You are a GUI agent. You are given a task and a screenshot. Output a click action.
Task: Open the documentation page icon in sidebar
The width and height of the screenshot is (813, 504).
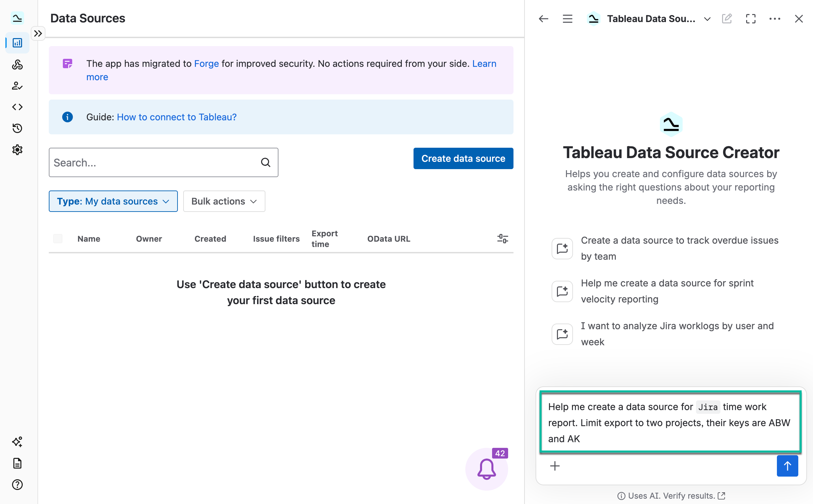click(x=17, y=463)
